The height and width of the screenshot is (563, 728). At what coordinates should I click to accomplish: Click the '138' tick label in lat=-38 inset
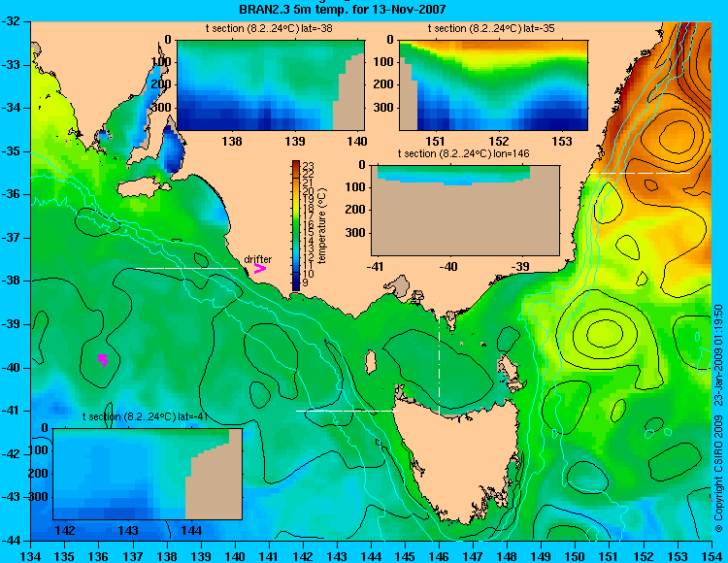click(232, 141)
